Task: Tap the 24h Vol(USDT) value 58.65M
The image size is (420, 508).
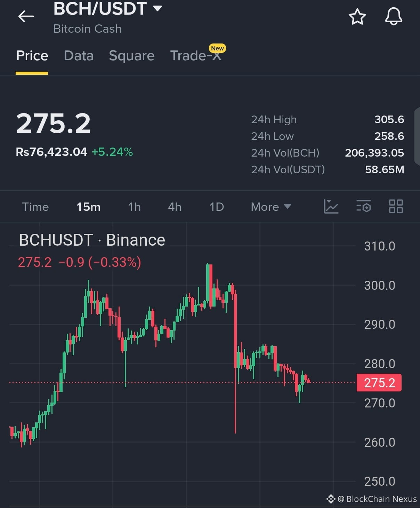Action: click(x=385, y=169)
